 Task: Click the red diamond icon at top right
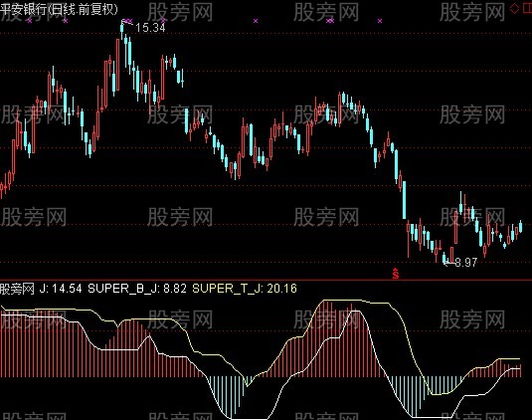click(515, 9)
